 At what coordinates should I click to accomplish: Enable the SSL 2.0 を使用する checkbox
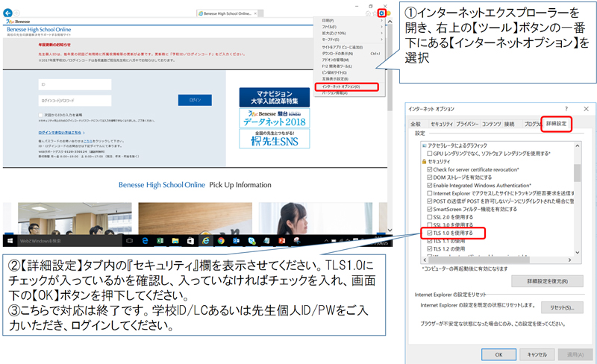click(x=430, y=217)
